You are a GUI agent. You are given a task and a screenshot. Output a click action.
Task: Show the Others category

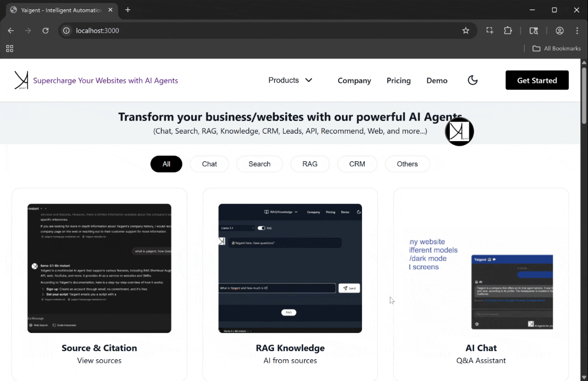point(407,164)
